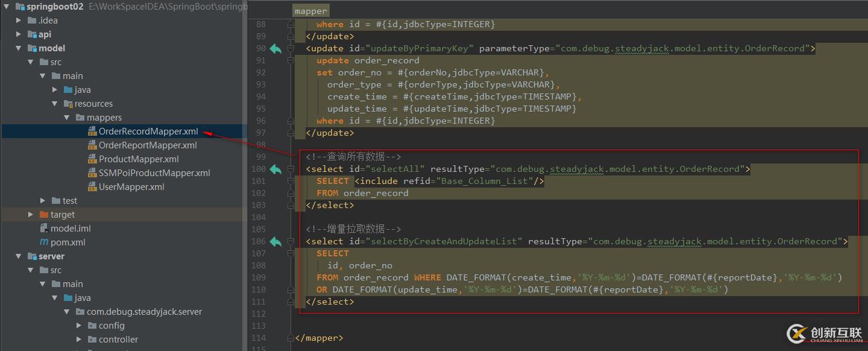Click the green gutter arrow beside updateByPrimaryKey

275,49
